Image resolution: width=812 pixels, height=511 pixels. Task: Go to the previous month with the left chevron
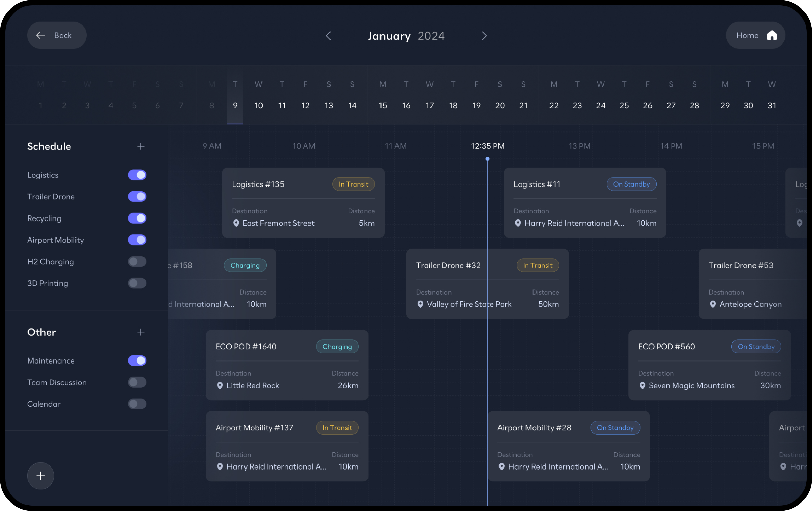[x=328, y=36]
